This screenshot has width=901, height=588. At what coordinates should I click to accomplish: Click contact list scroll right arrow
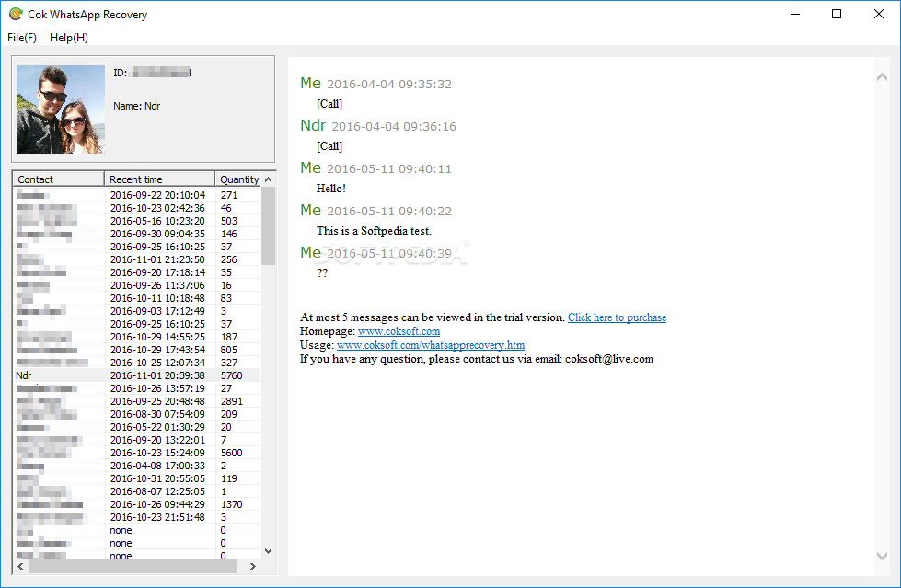click(253, 566)
